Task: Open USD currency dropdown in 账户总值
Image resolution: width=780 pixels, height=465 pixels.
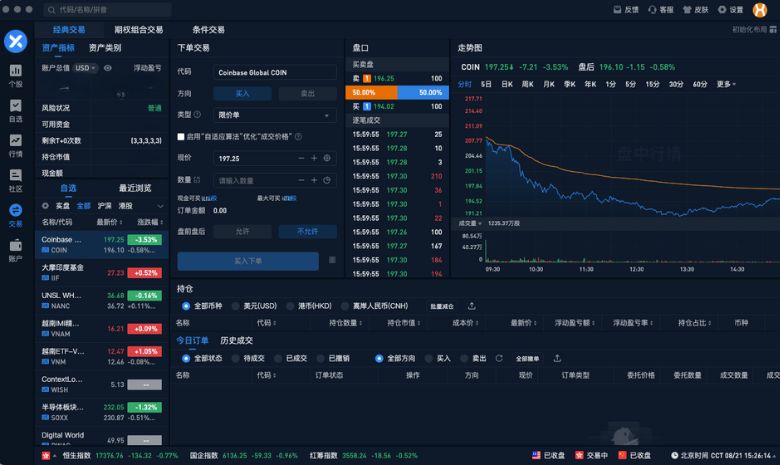Action: pyautogui.click(x=85, y=68)
